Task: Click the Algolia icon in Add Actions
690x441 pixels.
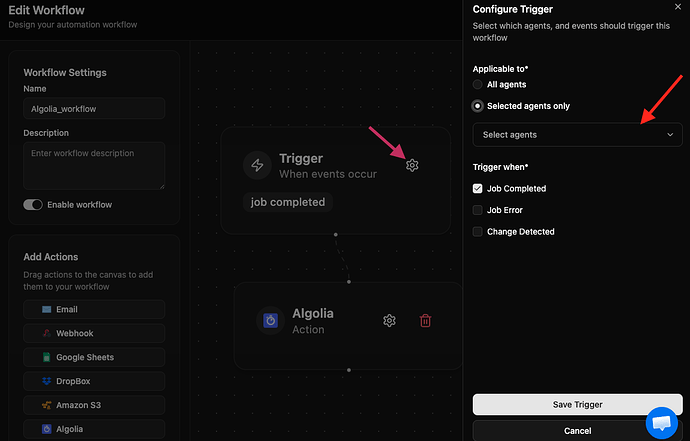Action: click(x=46, y=429)
